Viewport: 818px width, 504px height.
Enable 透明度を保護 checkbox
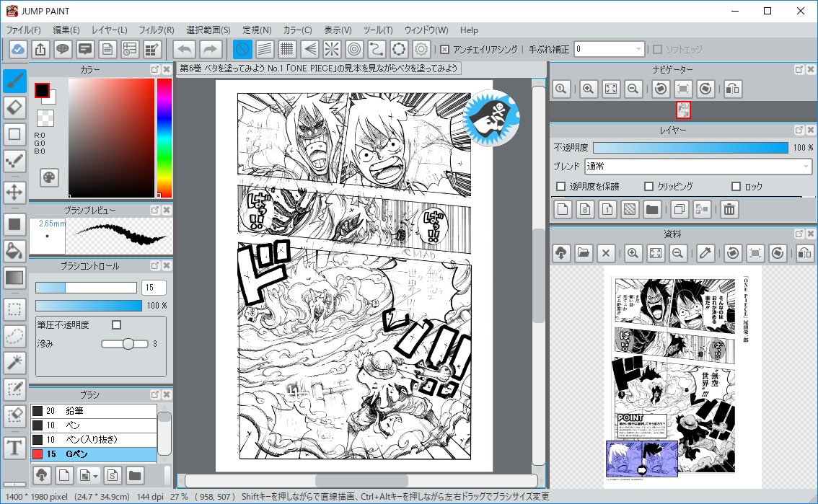pyautogui.click(x=560, y=186)
